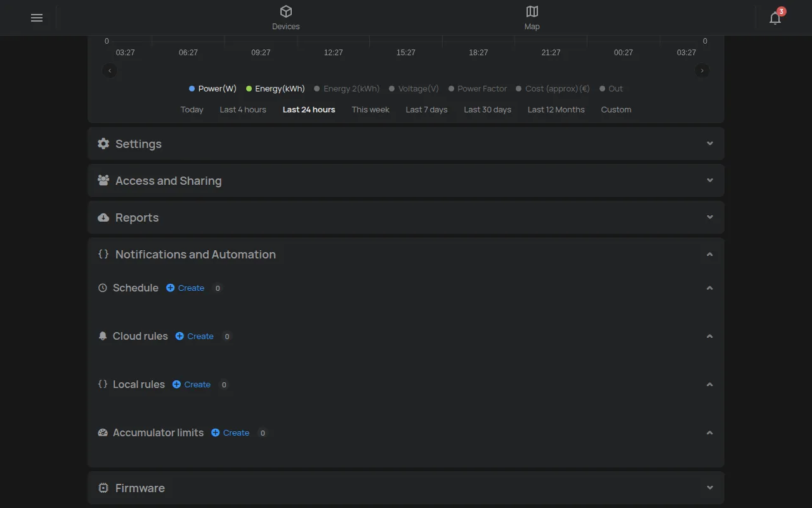Enable the Voltage(V) chart series
This screenshot has height=508, width=812.
[414, 89]
